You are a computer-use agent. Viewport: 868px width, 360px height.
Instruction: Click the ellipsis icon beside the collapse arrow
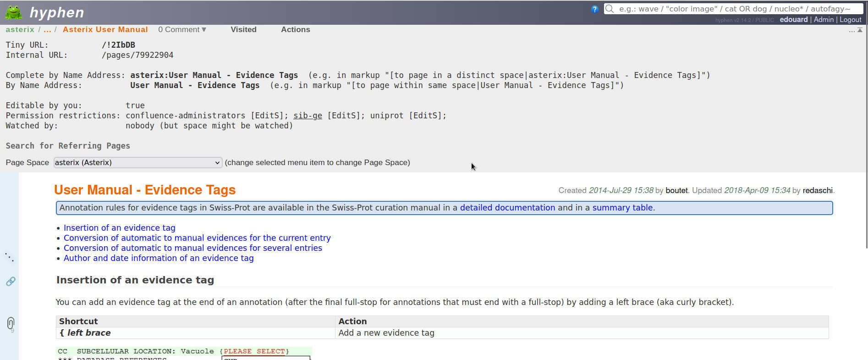(x=852, y=30)
